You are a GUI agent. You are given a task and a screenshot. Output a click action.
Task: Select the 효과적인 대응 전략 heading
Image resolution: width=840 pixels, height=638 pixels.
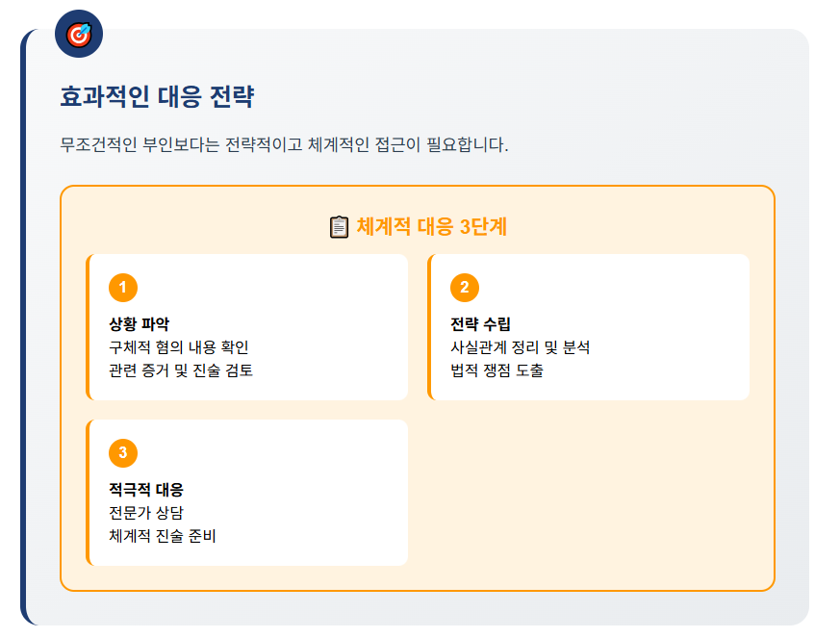pyautogui.click(x=157, y=97)
